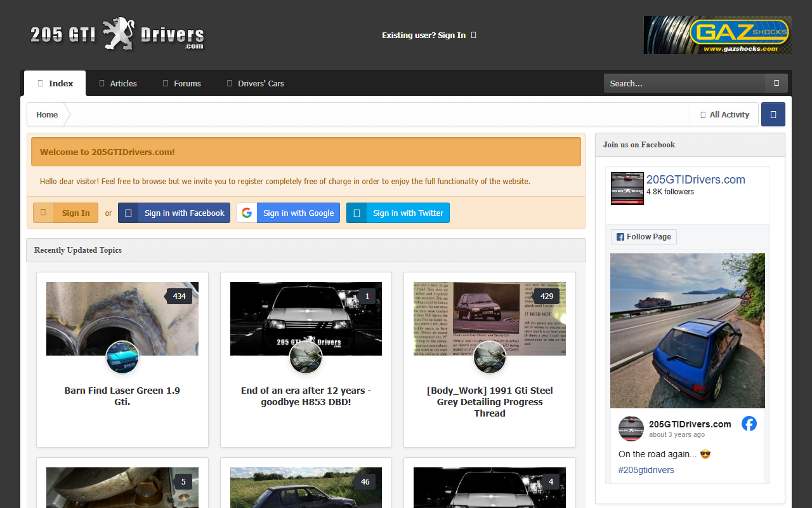812x508 pixels.
Task: Go to the Drivers' Cars tab
Action: coord(255,83)
